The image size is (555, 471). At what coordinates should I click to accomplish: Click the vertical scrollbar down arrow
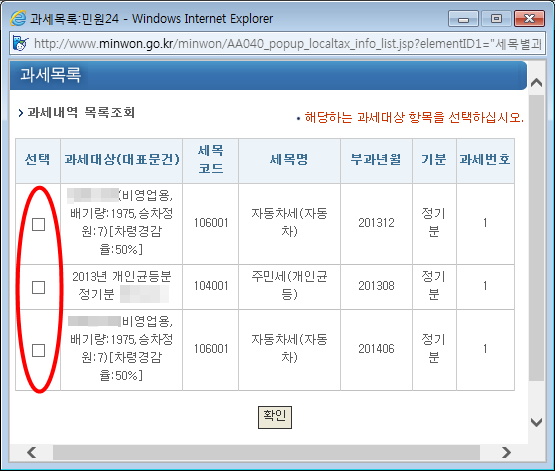point(537,422)
